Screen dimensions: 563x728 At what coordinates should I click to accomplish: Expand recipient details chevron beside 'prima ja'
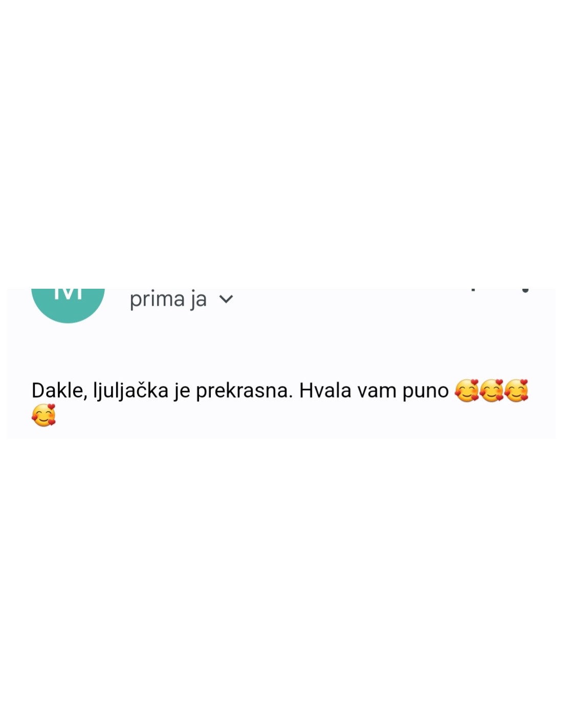pos(226,299)
